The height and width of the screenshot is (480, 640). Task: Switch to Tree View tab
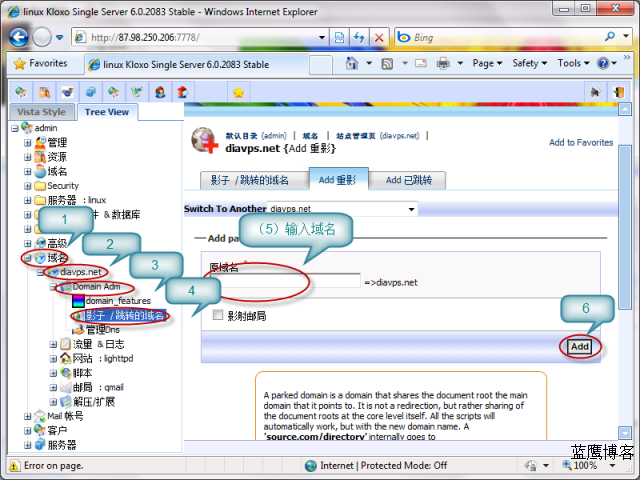point(107,112)
